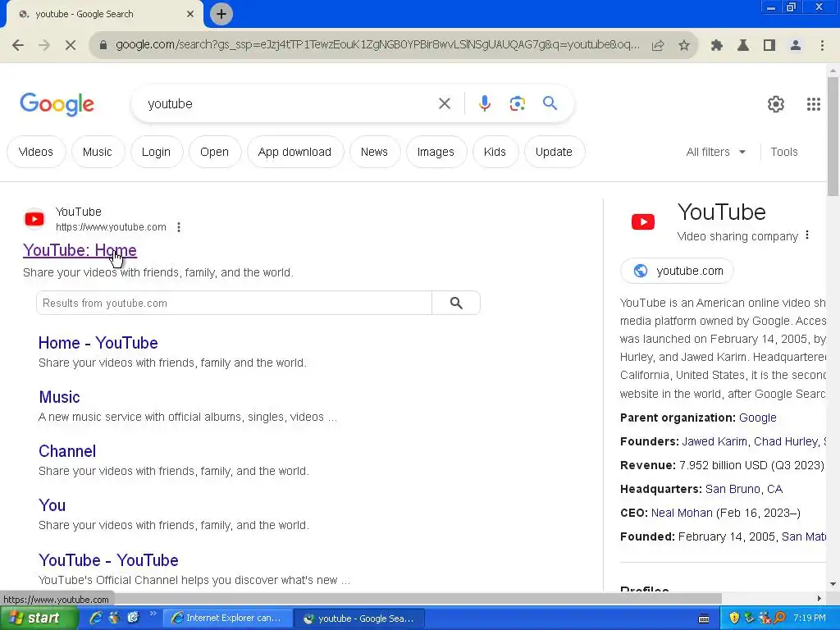This screenshot has height=630, width=840.
Task: Open the Home - YouTube sitelink
Action: point(98,343)
